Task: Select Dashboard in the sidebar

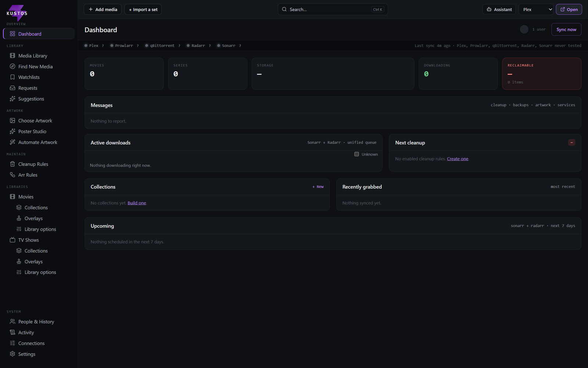Action: tap(39, 34)
